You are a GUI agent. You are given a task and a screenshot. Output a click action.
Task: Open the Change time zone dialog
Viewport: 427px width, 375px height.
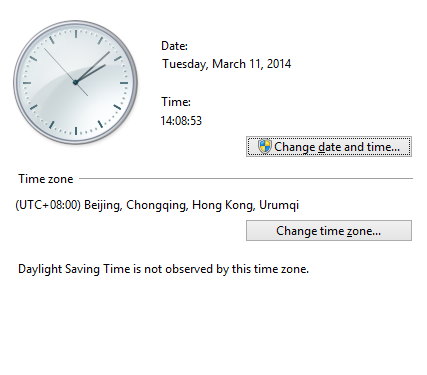(x=329, y=231)
